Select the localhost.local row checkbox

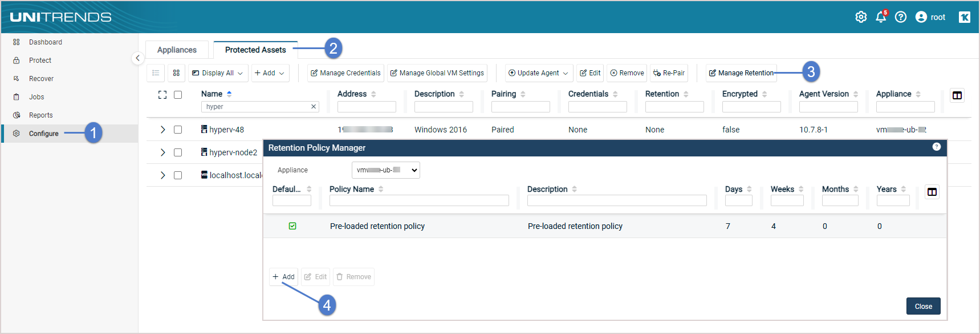pyautogui.click(x=178, y=175)
